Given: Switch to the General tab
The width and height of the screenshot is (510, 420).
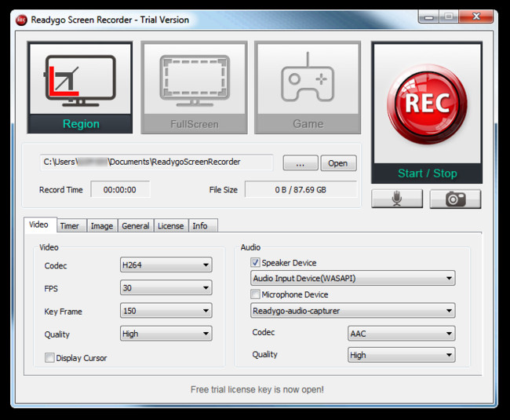Looking at the screenshot, I should [136, 226].
